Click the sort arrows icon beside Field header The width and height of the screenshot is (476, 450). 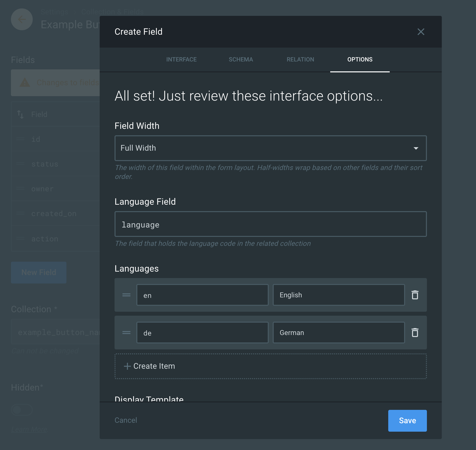(20, 114)
